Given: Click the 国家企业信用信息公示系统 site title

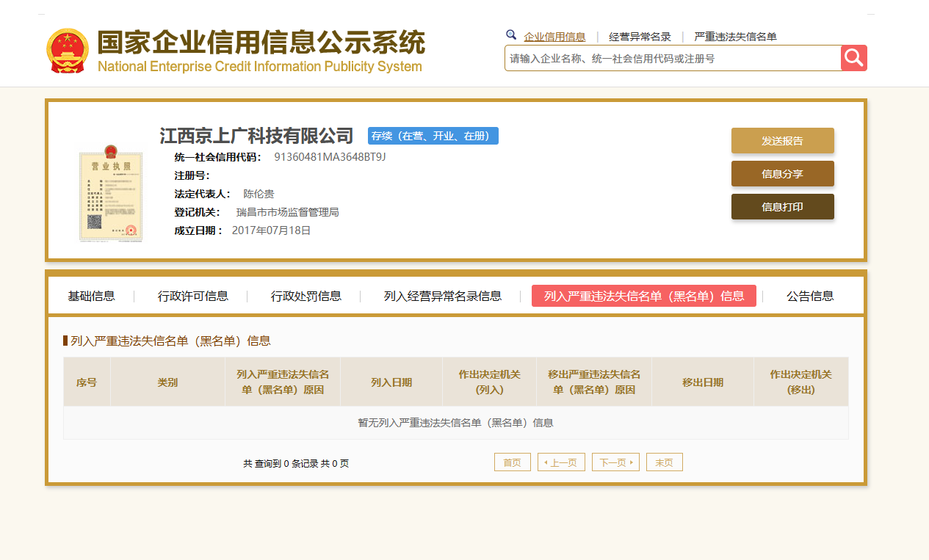Looking at the screenshot, I should (x=261, y=43).
